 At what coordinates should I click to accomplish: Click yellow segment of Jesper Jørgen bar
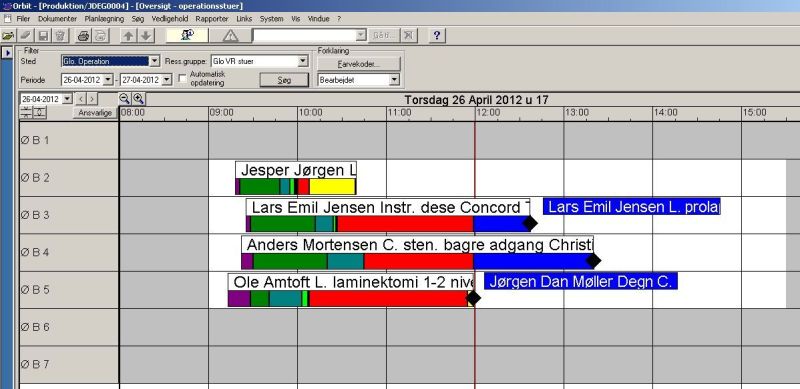(x=332, y=186)
